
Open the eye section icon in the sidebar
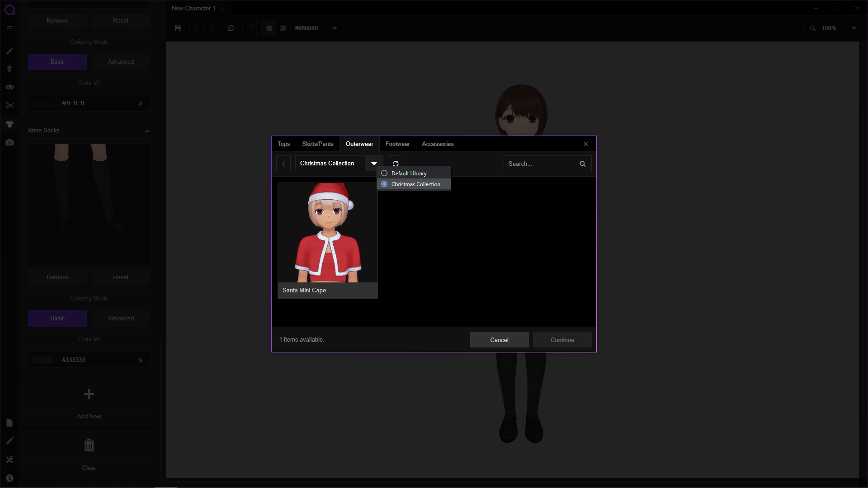click(x=9, y=87)
